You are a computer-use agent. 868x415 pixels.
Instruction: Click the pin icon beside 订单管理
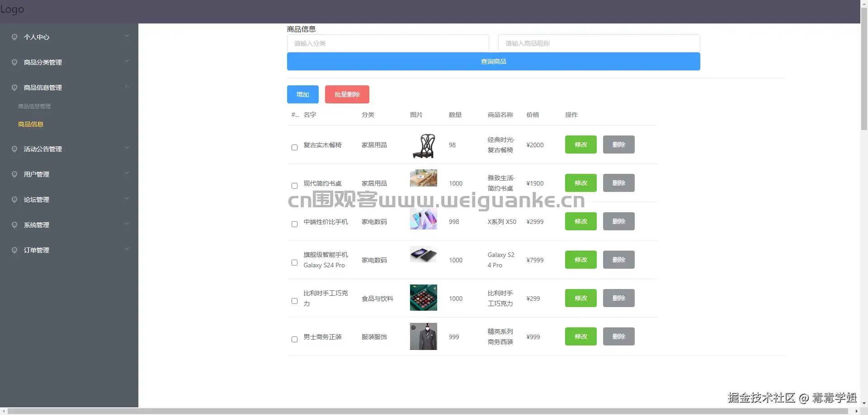tap(14, 250)
